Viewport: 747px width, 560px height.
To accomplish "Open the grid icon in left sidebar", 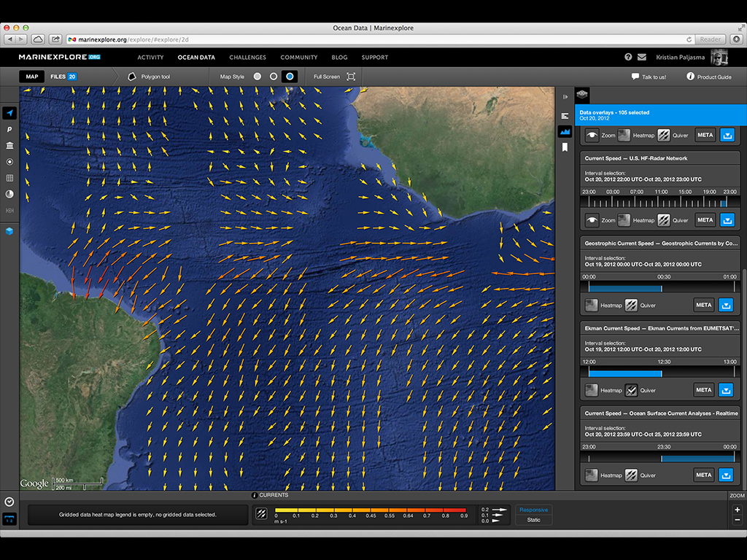I will point(9,178).
